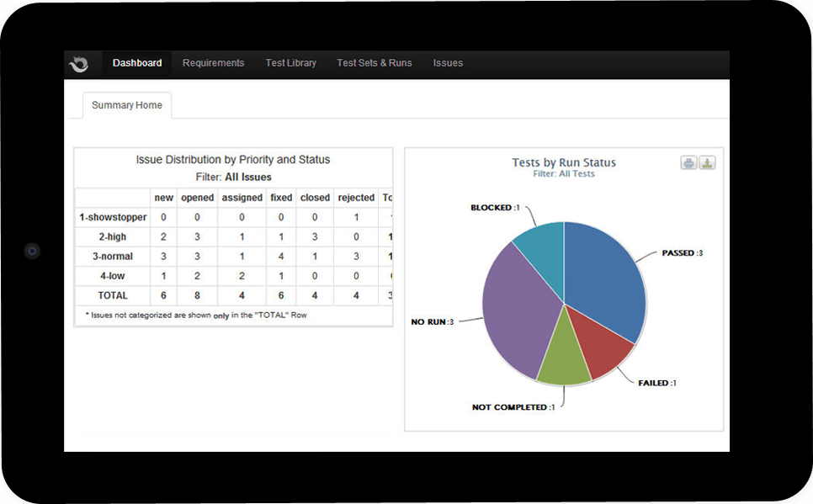Click the TOTAL count under opened column
Image resolution: width=813 pixels, height=504 pixels.
[x=197, y=295]
